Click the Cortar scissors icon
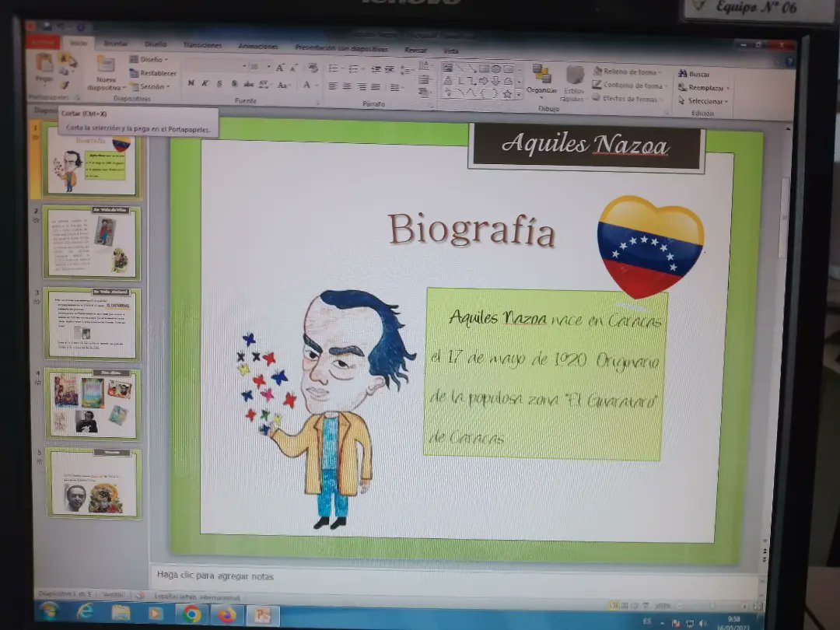The width and height of the screenshot is (840, 630). click(x=65, y=58)
